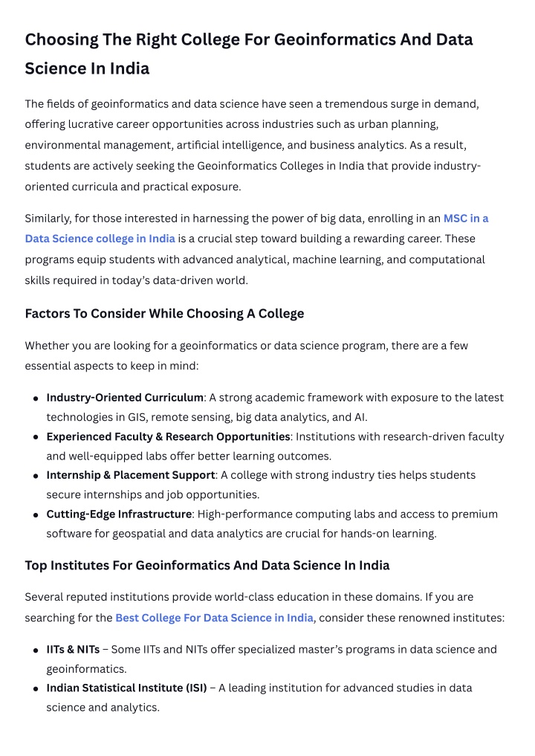
Task: Click the bullet before Industry-Oriented Curriculum
Action: click(x=36, y=398)
